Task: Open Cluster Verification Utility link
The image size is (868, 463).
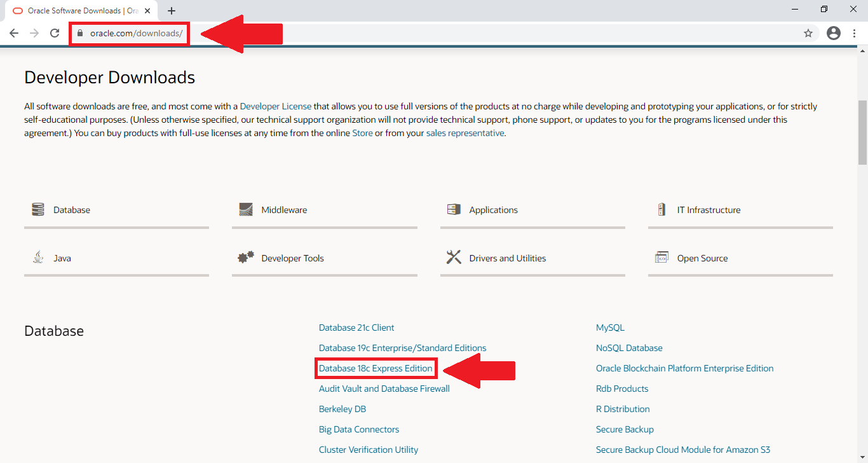Action: 369,450
